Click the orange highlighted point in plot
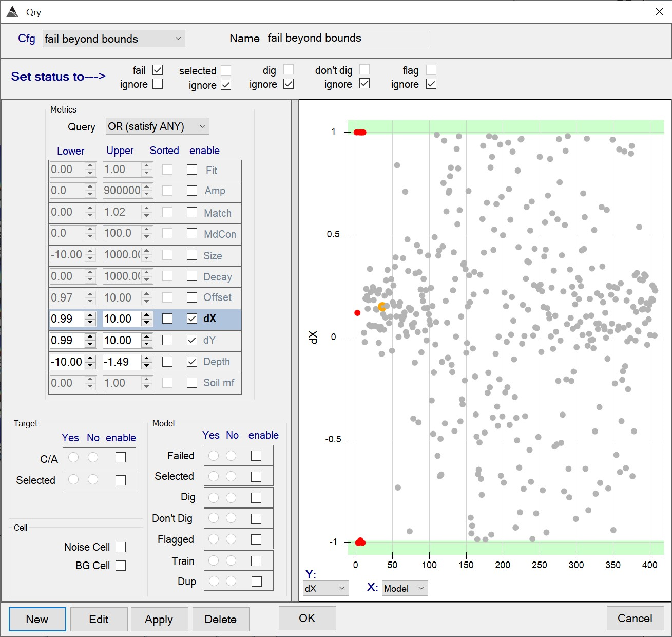Image resolution: width=672 pixels, height=637 pixels. 382,307
